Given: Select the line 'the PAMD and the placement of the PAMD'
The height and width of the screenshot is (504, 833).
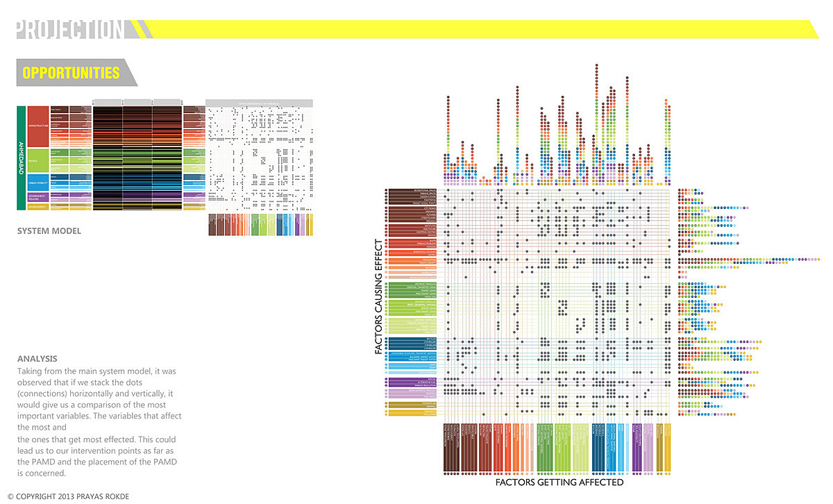Looking at the screenshot, I should [x=96, y=461].
